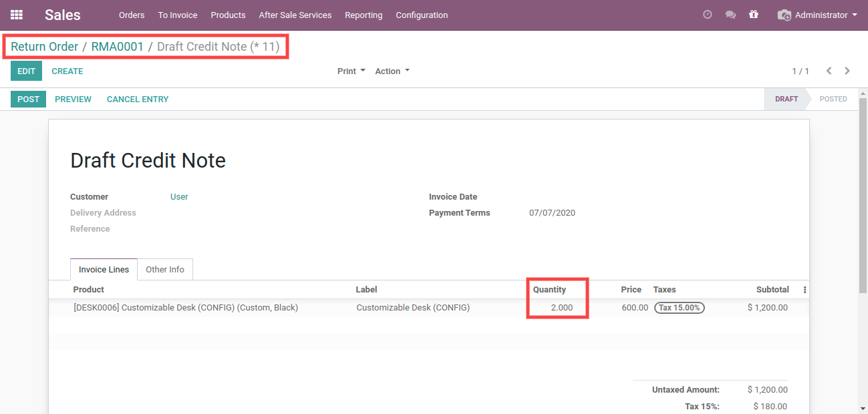This screenshot has width=868, height=414.
Task: Click the Subtotal column header
Action: tap(772, 290)
